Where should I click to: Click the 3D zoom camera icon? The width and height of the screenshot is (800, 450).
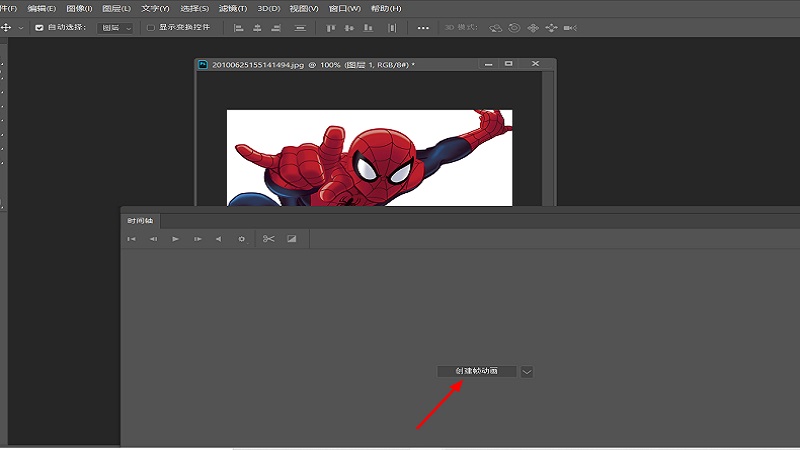pos(570,28)
